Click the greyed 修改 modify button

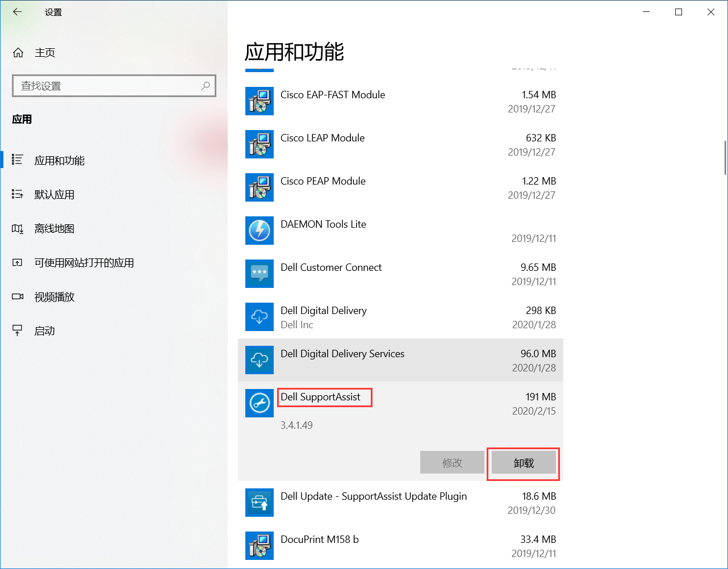tap(452, 463)
